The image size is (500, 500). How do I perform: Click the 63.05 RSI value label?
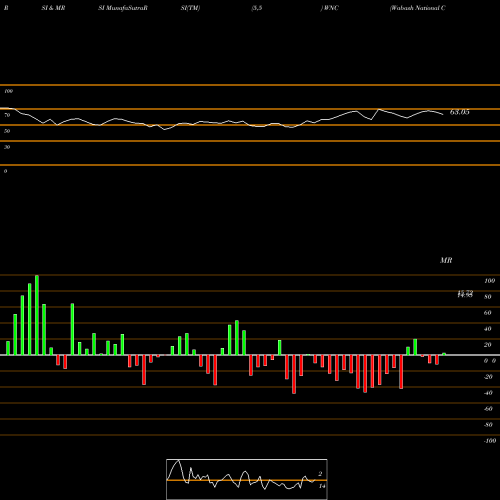pyautogui.click(x=459, y=112)
